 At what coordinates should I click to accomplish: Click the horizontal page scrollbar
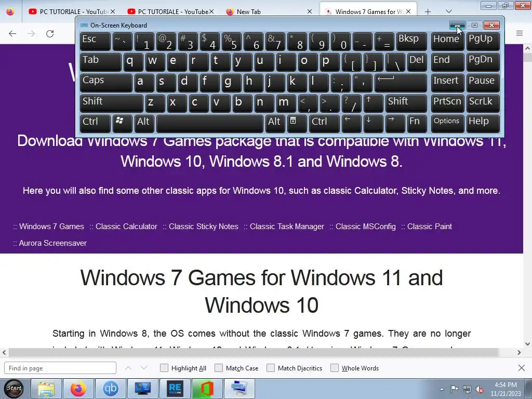click(x=254, y=353)
